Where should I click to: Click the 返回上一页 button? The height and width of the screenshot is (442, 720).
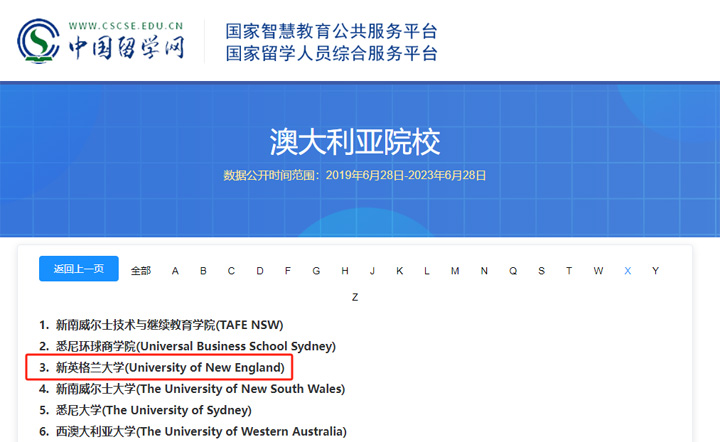click(x=79, y=269)
